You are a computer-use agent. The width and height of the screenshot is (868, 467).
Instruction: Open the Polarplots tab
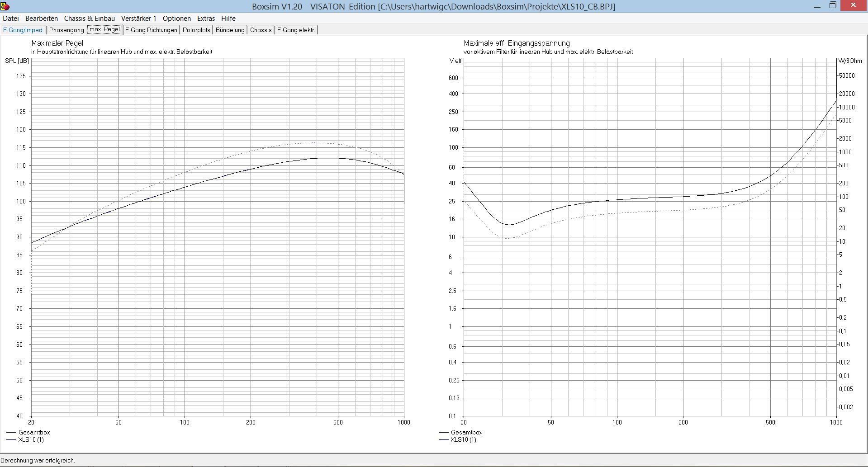[196, 30]
